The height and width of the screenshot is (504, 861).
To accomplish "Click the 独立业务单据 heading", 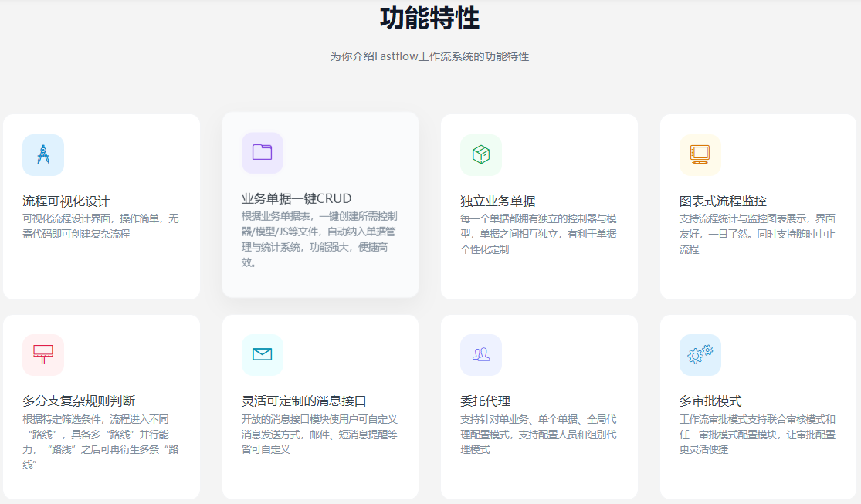I will (497, 201).
